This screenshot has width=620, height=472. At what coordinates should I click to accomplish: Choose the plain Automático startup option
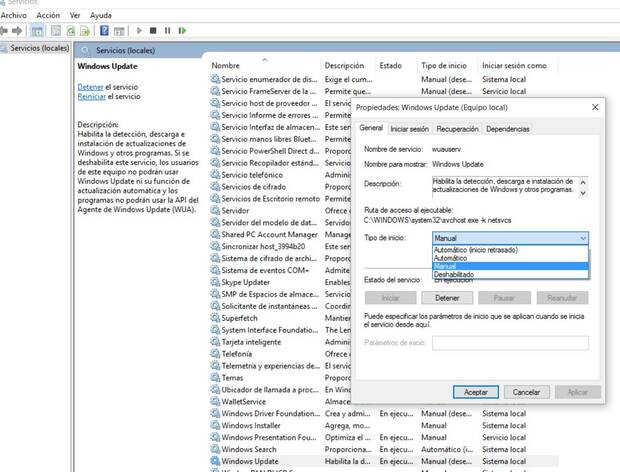510,258
